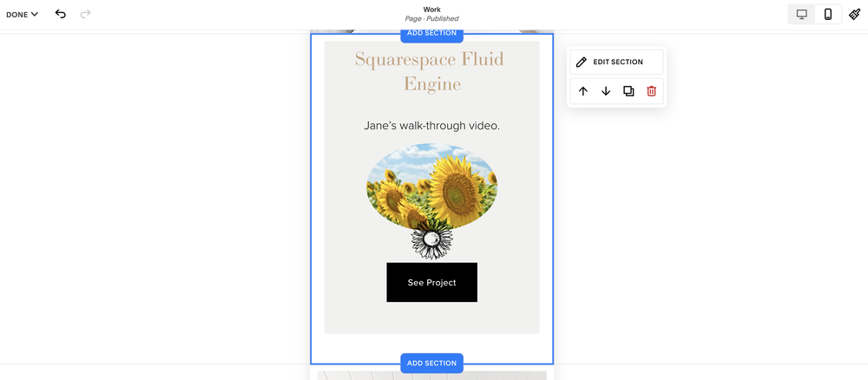Move section down with arrow icon
The height and width of the screenshot is (380, 868).
coord(606,91)
